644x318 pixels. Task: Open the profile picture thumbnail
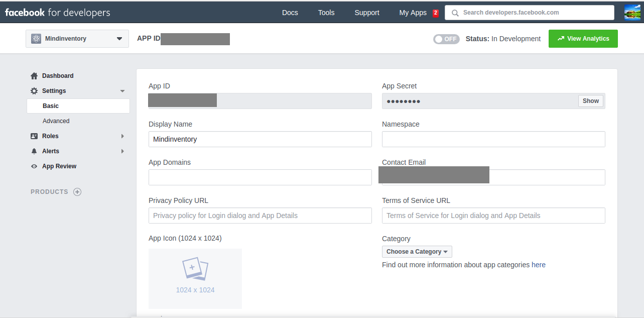click(x=632, y=13)
